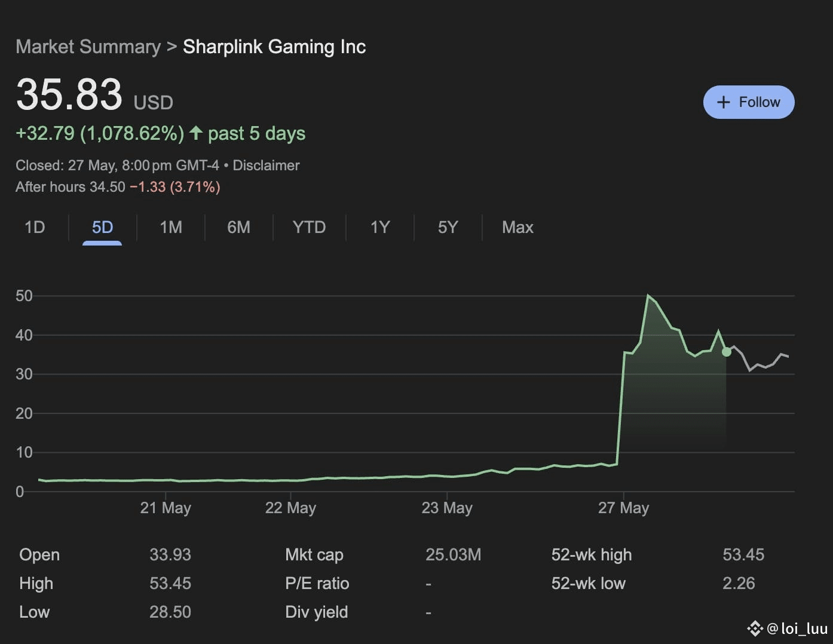Click the 30 label on the price axis
The image size is (833, 644).
click(24, 374)
